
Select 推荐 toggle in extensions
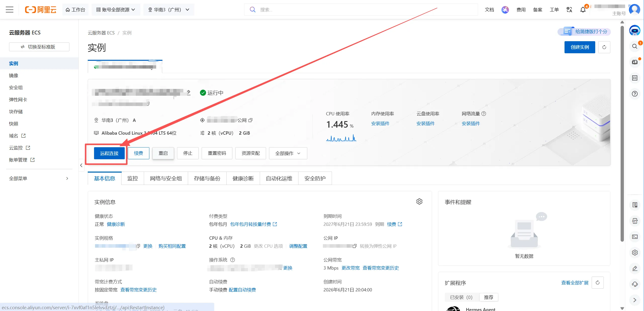pos(488,297)
